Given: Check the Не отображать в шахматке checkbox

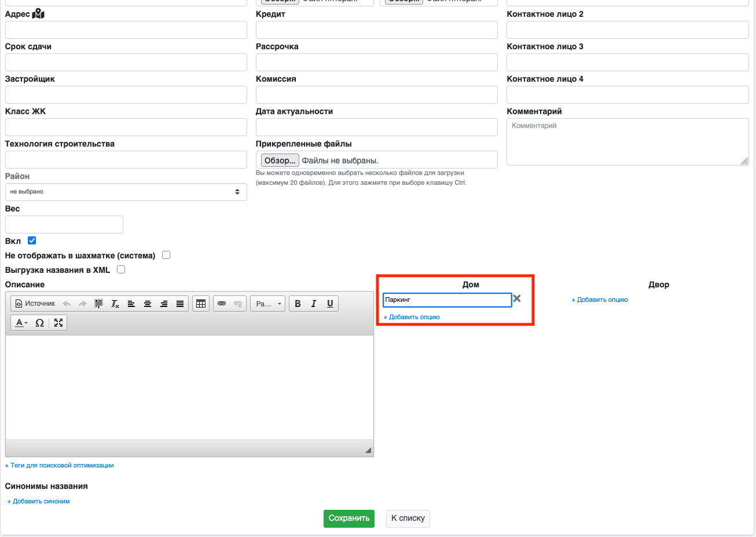Looking at the screenshot, I should (166, 255).
